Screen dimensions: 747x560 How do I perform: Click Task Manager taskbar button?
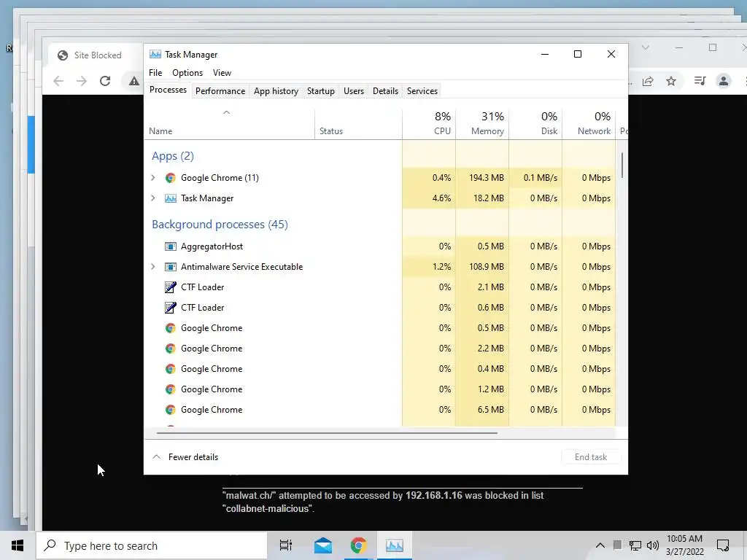(395, 545)
